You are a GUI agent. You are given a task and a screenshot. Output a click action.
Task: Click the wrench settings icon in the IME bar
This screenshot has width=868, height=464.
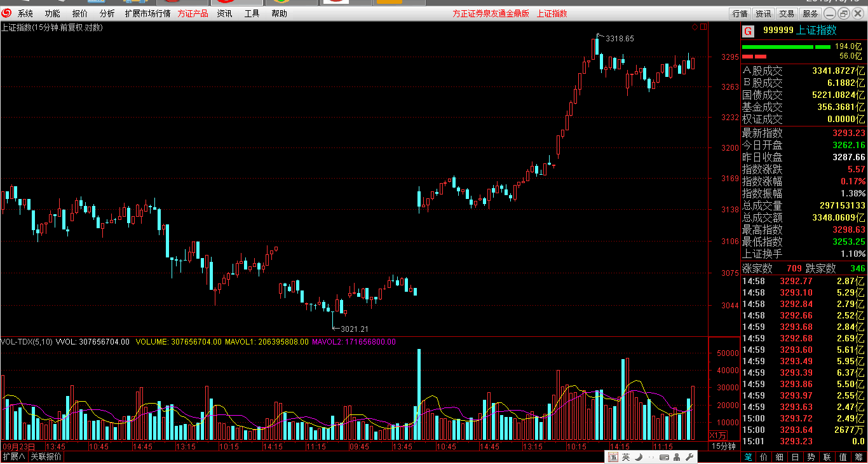pos(689,457)
